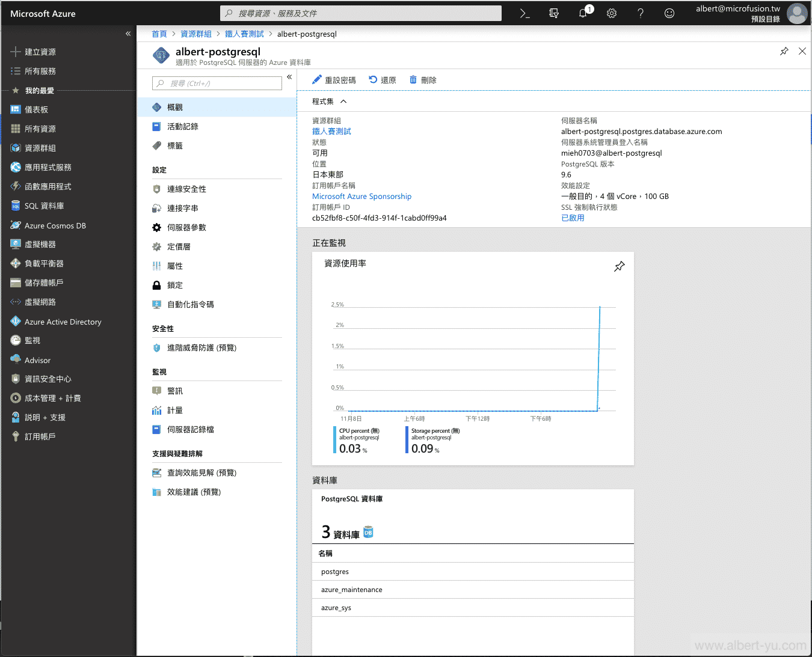
Task: Click 刪除 toolbar button
Action: click(x=423, y=80)
